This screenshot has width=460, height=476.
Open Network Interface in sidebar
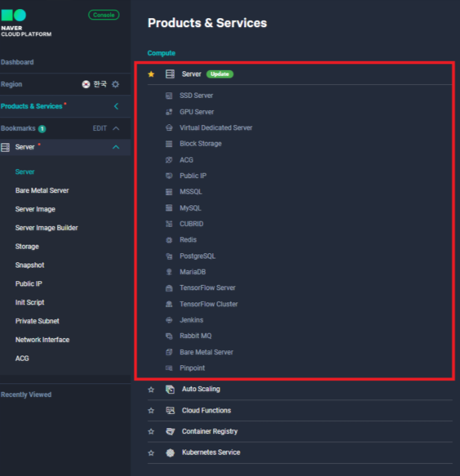coord(43,340)
